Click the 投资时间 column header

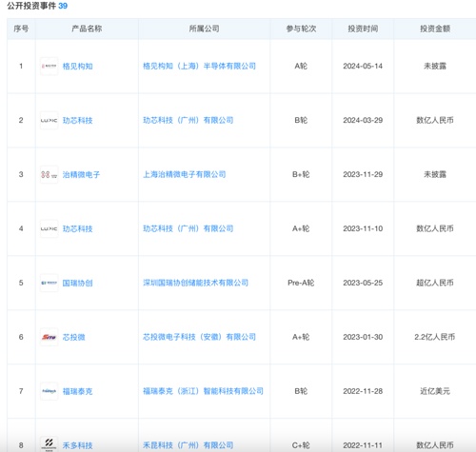[363, 29]
